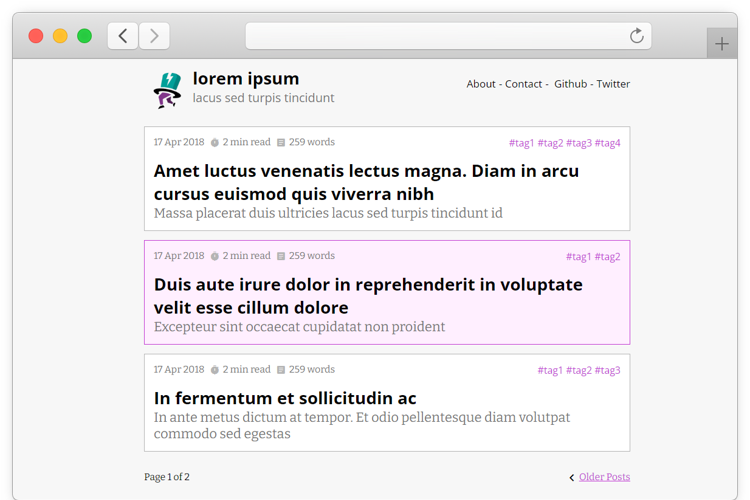750x500 pixels.
Task: Click the clock icon in the first post
Action: (x=215, y=143)
